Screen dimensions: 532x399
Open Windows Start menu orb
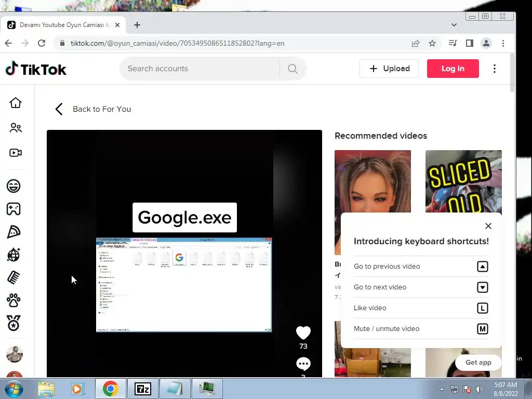coord(14,389)
